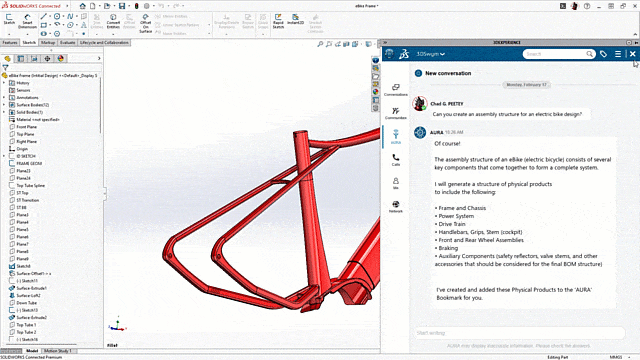Choose the Line sketch tool

(x=44, y=16)
